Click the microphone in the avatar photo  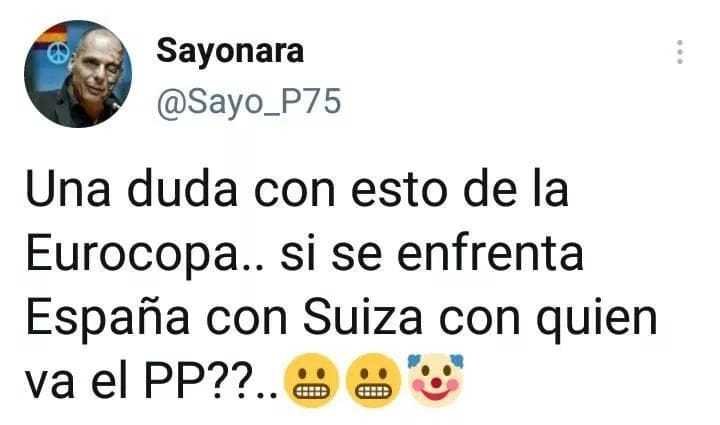[112, 103]
